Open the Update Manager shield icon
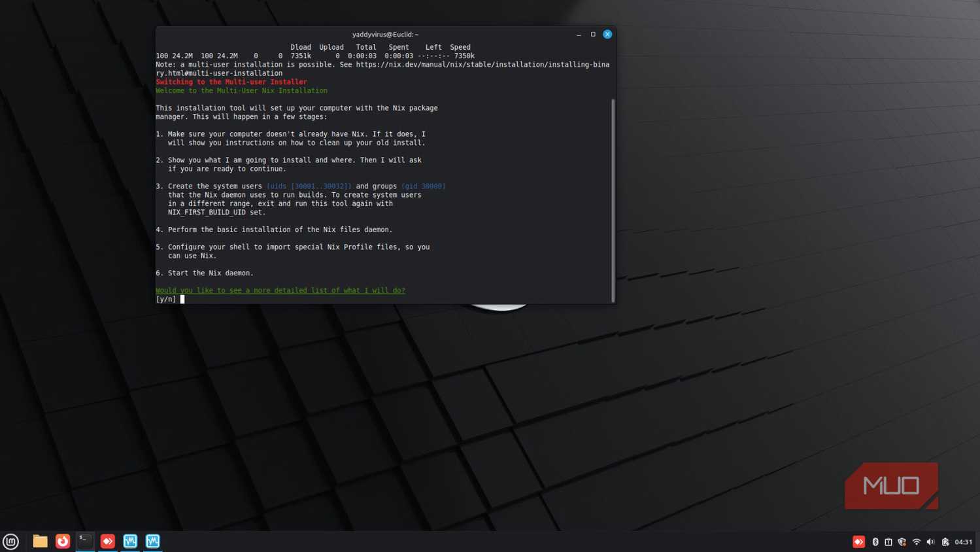 click(x=902, y=542)
